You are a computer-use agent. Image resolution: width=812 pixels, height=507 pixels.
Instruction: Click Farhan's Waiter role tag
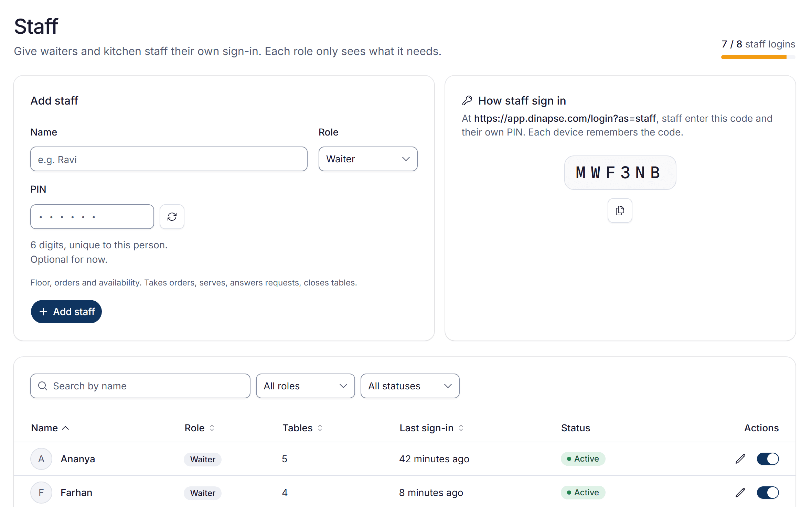pyautogui.click(x=203, y=493)
